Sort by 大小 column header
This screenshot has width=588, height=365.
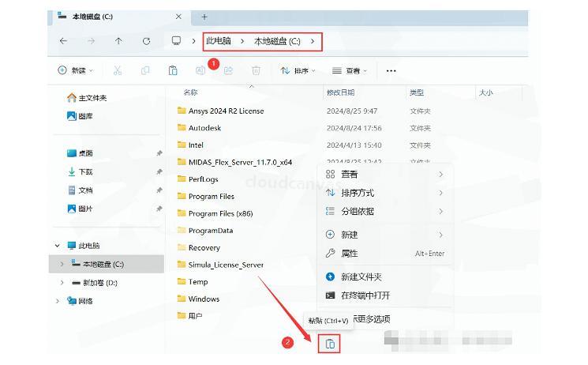coord(486,92)
